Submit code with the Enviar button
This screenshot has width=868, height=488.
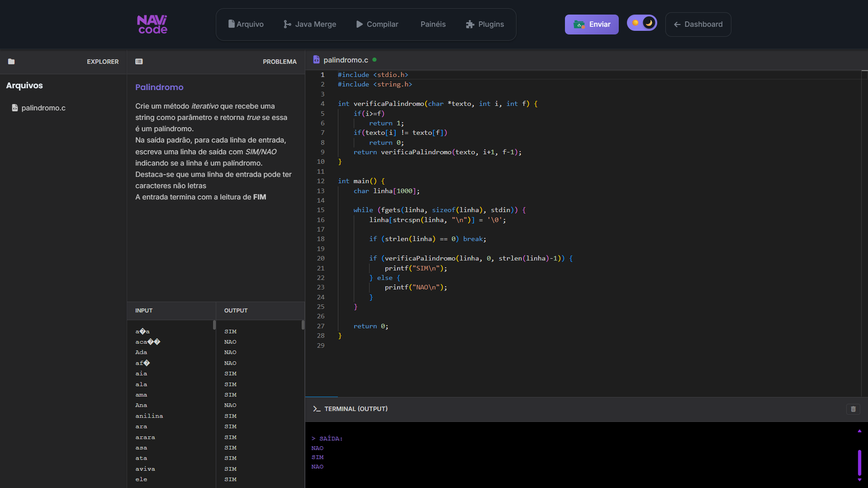tap(592, 24)
